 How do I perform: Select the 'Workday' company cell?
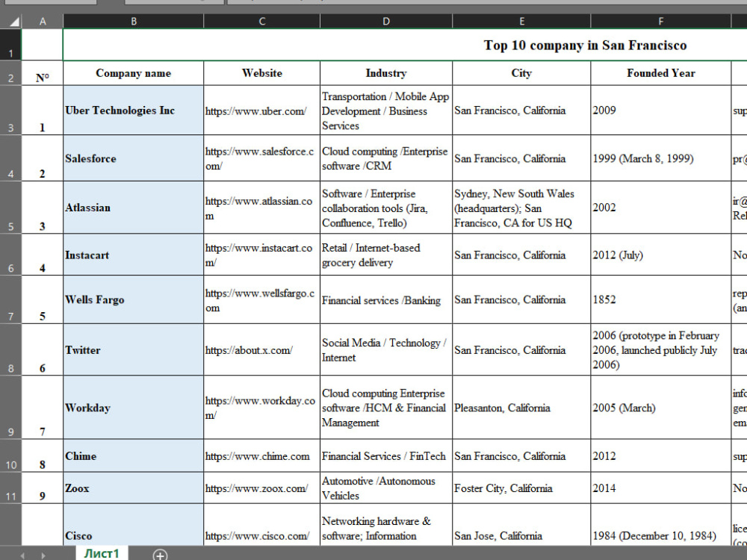[134, 407]
